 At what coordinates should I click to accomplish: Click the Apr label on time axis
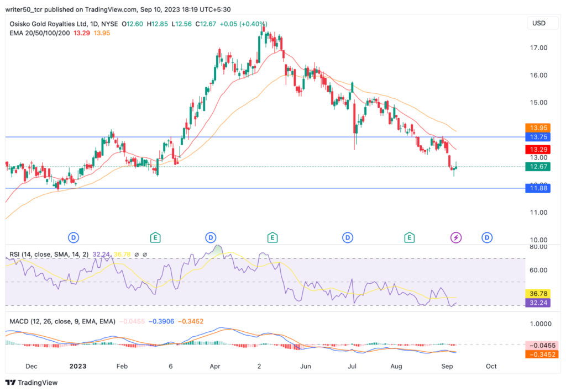215,367
